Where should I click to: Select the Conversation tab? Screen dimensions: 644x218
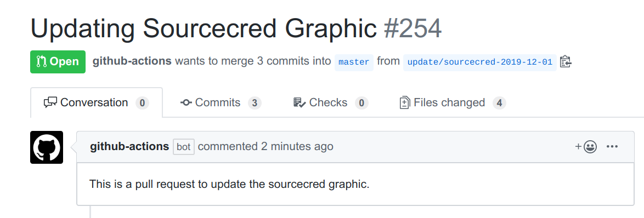click(97, 102)
